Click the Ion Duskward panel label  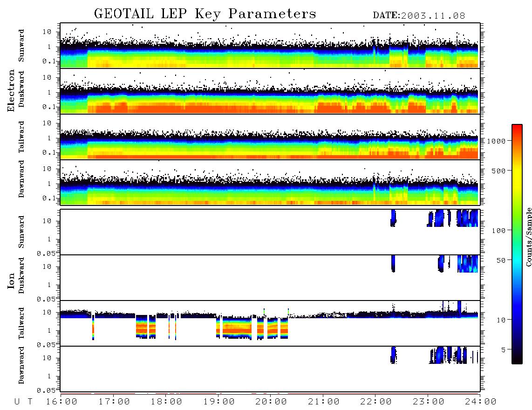point(21,276)
